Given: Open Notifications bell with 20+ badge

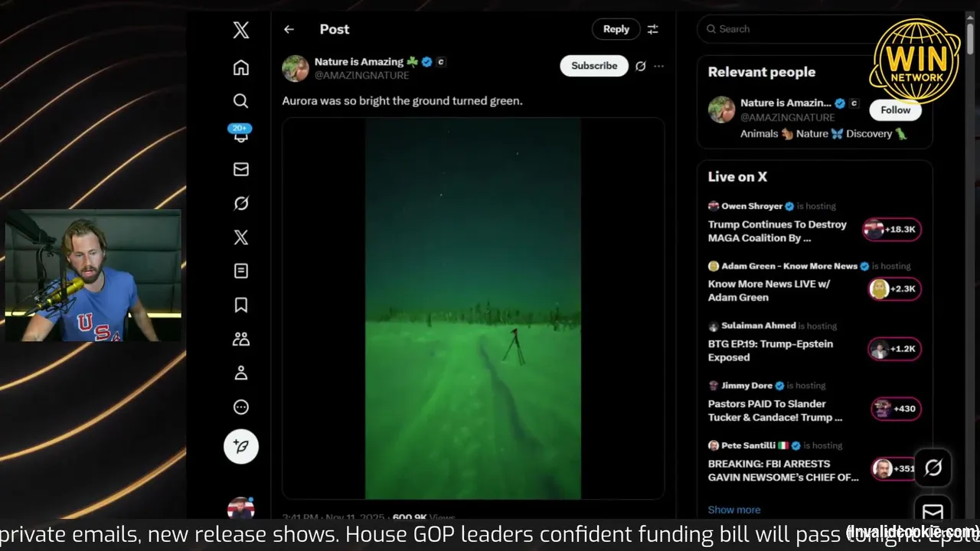Looking at the screenshot, I should click(240, 134).
